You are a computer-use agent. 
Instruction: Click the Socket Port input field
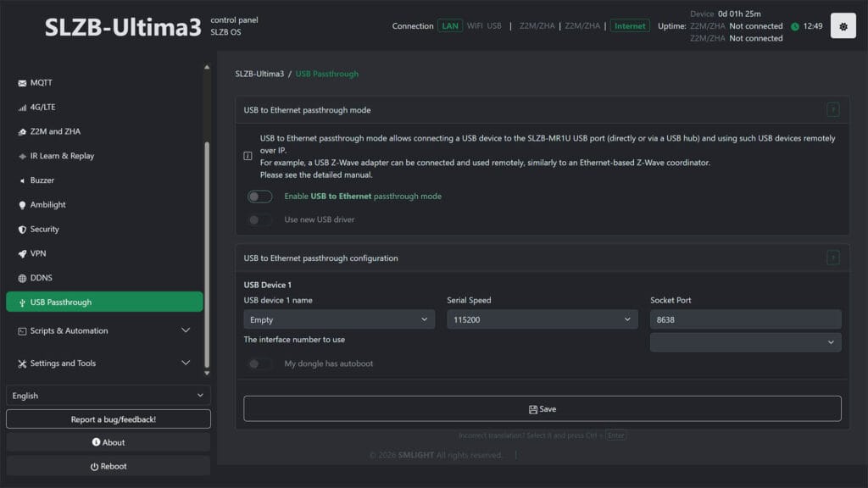[x=745, y=319]
